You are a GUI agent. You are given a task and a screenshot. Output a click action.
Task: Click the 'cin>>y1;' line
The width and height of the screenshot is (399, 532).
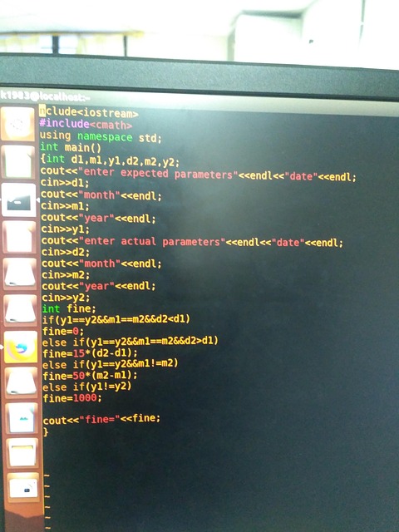tap(66, 229)
